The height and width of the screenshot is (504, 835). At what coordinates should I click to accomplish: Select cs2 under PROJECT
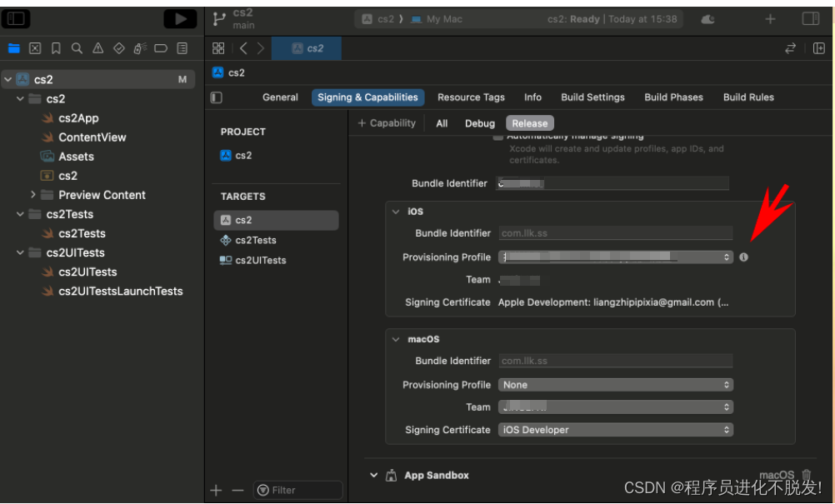click(237, 156)
